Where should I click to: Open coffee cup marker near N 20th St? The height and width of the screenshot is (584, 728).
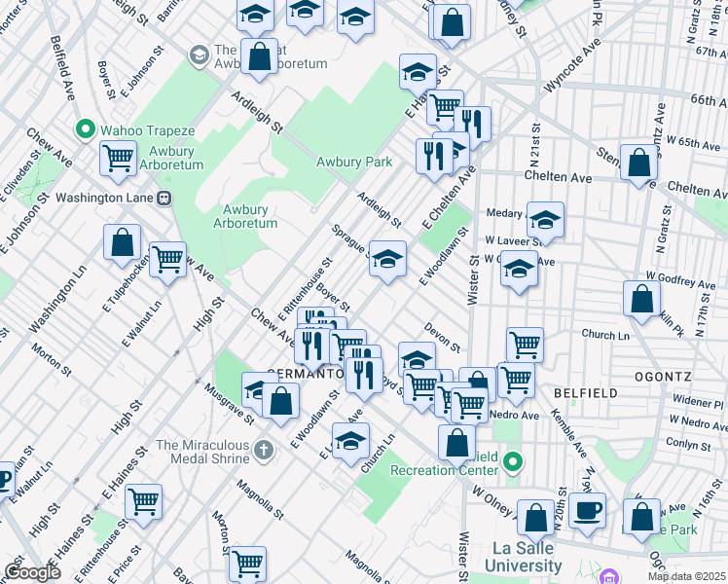point(587,511)
